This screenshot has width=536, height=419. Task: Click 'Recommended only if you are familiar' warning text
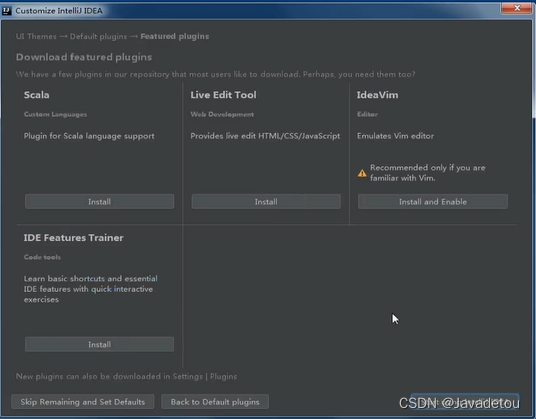click(428, 173)
